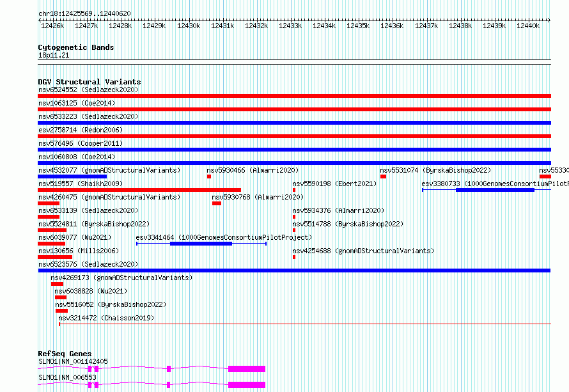Click the red bar under nsv6039077 (Wu2021)
Screen dimensions: 569x392
pyautogui.click(x=52, y=244)
